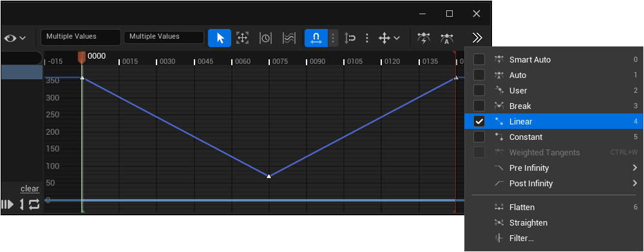
Task: Click ruler label 0045
Action: (205, 62)
